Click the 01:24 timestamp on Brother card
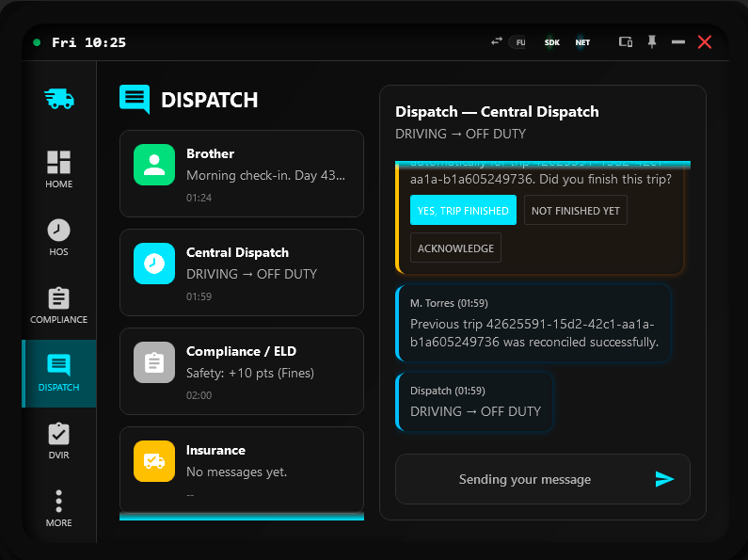748x560 pixels. click(x=199, y=198)
